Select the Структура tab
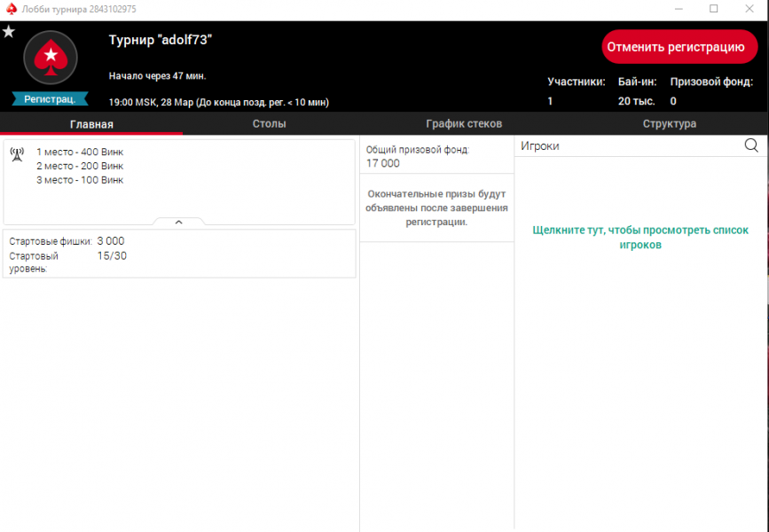 click(x=669, y=124)
